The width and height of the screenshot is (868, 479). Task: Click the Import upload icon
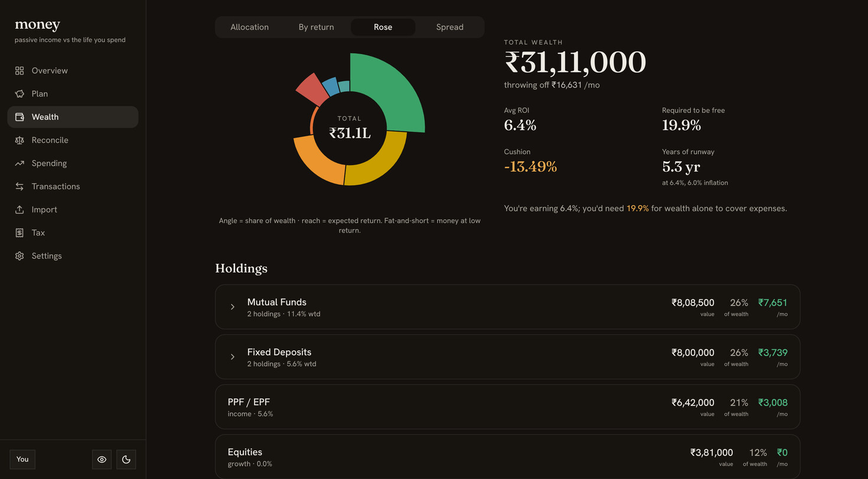19,209
